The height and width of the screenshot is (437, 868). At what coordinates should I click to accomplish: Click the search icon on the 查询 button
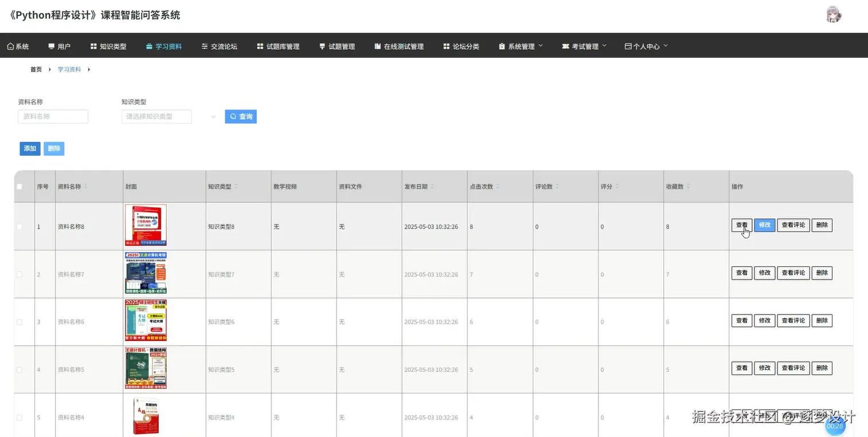[233, 116]
